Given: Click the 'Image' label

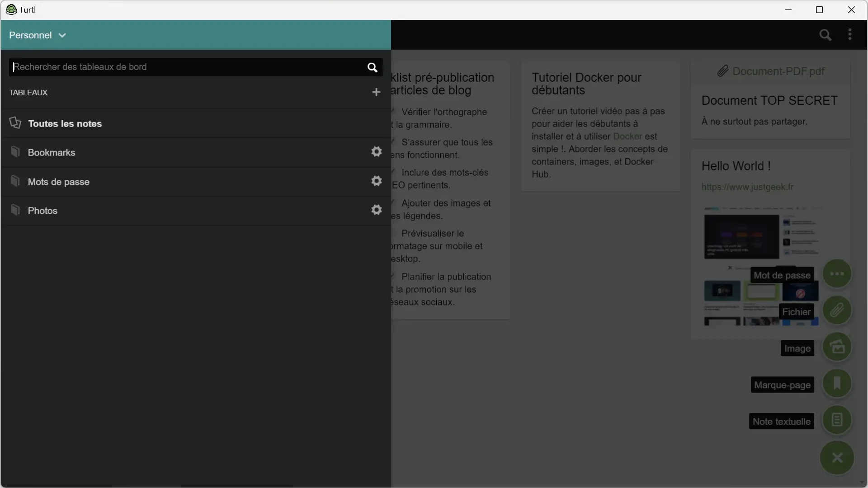Looking at the screenshot, I should [797, 348].
